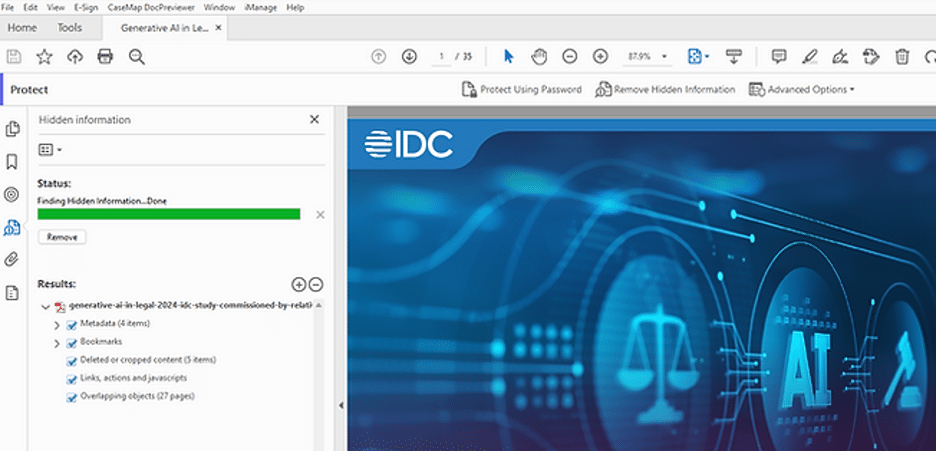Open the E-Sign menu
Image resolution: width=936 pixels, height=452 pixels.
(x=87, y=7)
